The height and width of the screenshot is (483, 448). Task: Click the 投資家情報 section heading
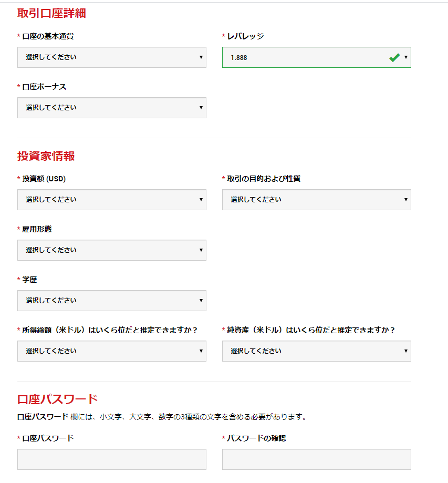tap(46, 156)
